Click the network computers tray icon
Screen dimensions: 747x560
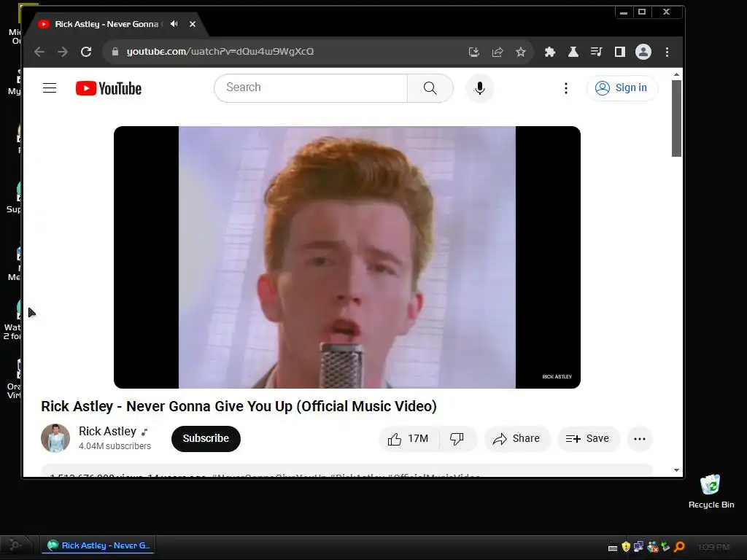(x=638, y=547)
